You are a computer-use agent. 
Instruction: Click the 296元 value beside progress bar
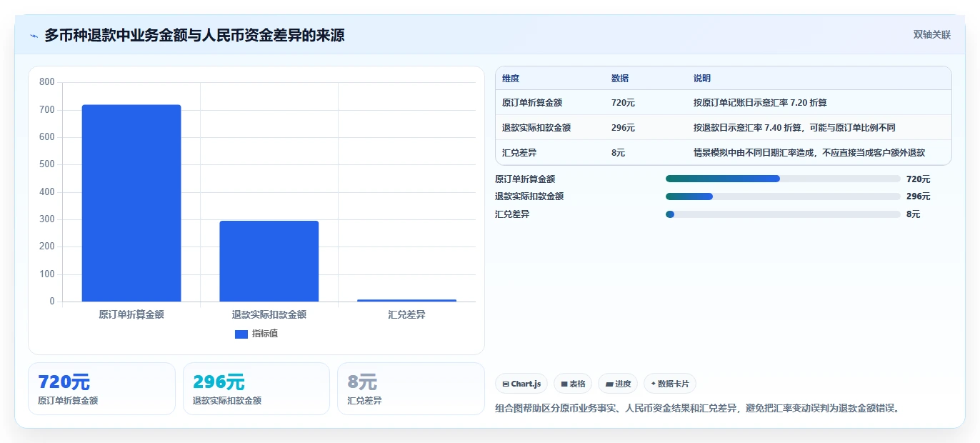click(x=918, y=196)
